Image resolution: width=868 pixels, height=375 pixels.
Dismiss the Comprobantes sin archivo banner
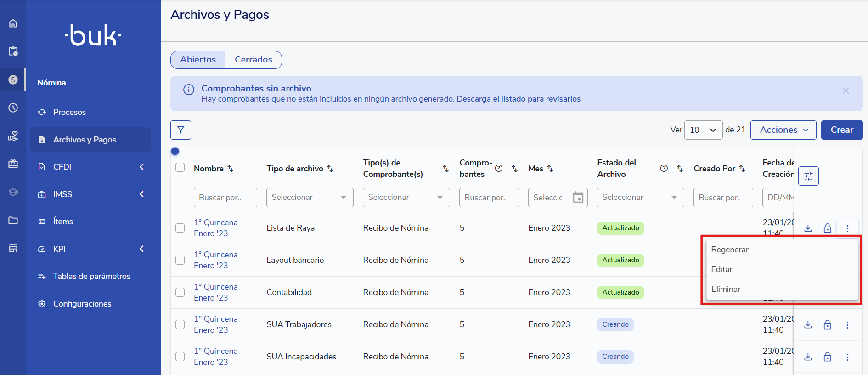point(845,91)
